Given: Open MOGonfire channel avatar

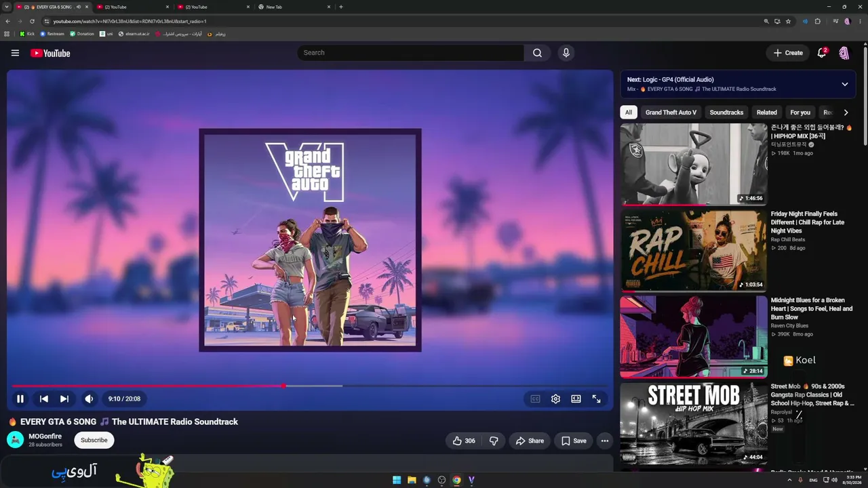Looking at the screenshot, I should tap(15, 440).
